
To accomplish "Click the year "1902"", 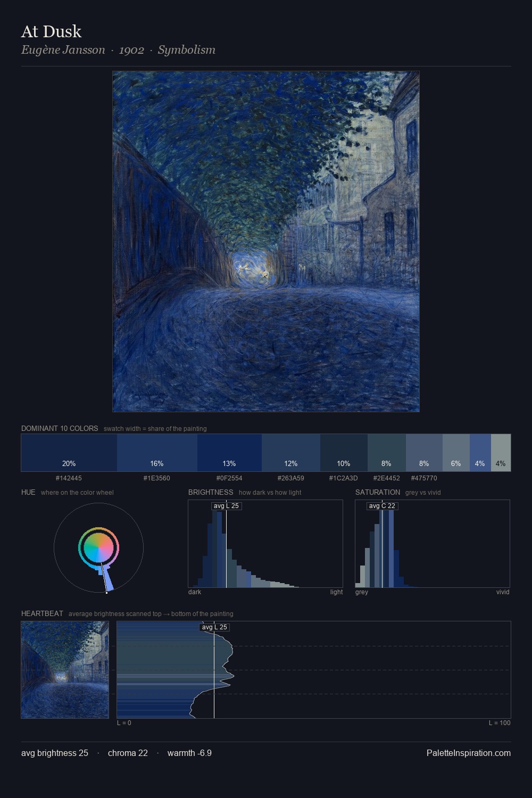I will coord(131,50).
